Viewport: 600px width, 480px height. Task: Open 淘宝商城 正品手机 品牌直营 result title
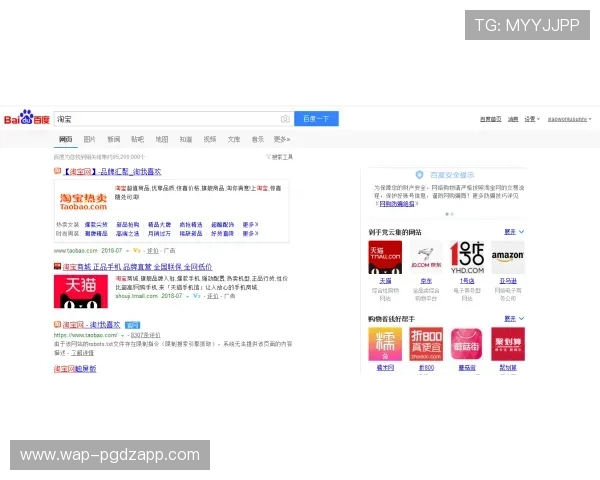(x=137, y=267)
